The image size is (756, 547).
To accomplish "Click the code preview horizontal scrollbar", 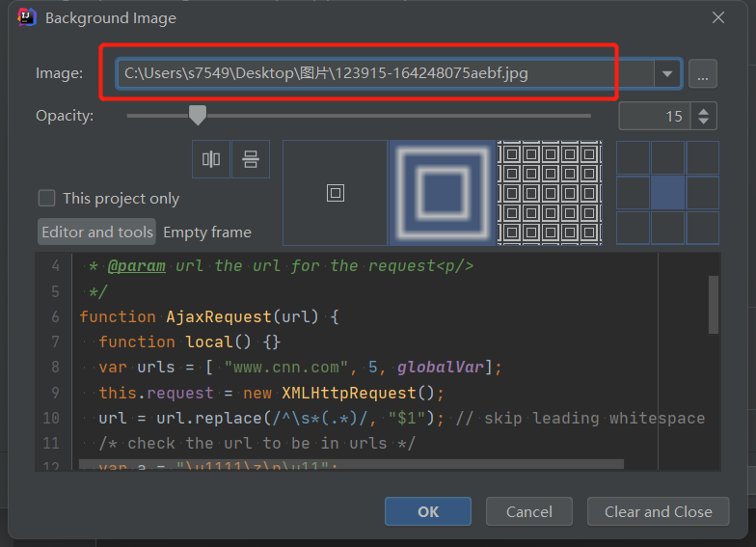I will pos(351,464).
